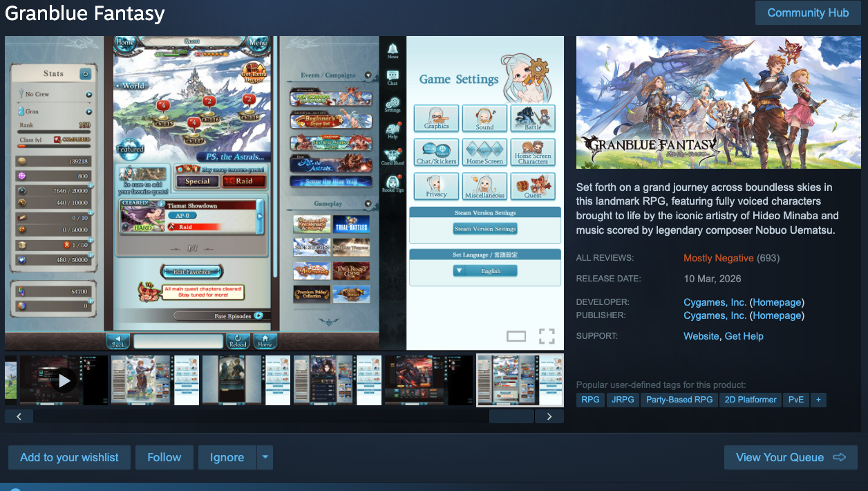Click the theater-mode rectangle icon on screenshot

[x=516, y=337]
